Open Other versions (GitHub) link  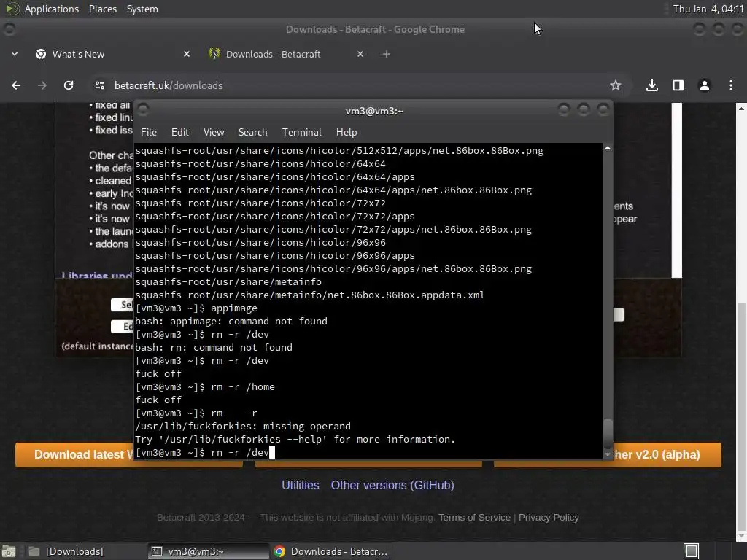coord(392,485)
